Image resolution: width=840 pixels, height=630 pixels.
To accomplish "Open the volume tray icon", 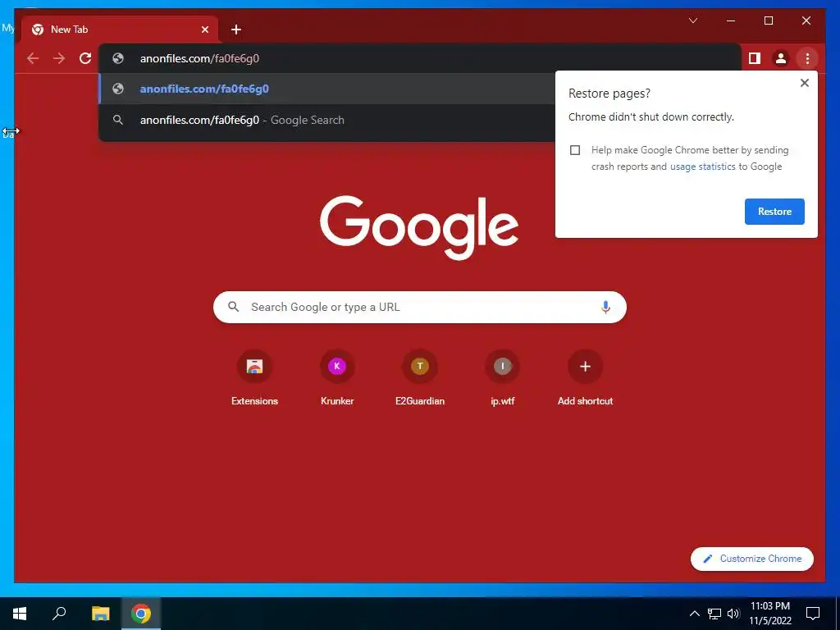I will [x=733, y=614].
